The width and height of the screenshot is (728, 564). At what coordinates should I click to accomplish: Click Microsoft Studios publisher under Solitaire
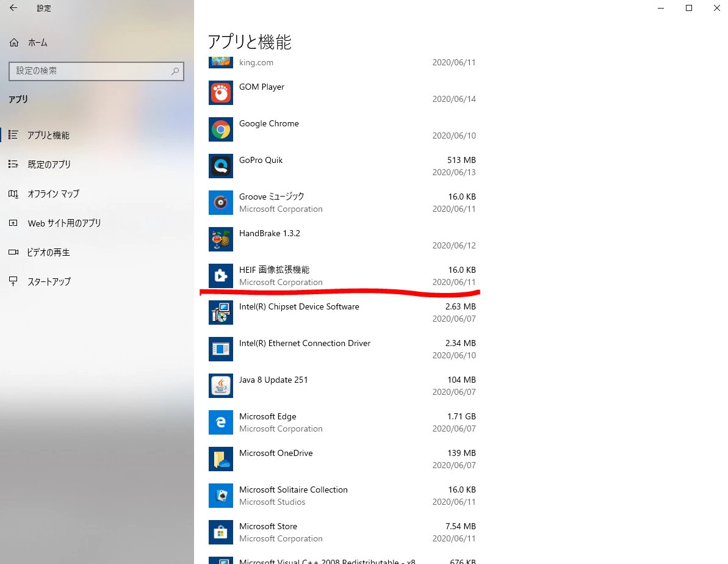click(x=272, y=502)
